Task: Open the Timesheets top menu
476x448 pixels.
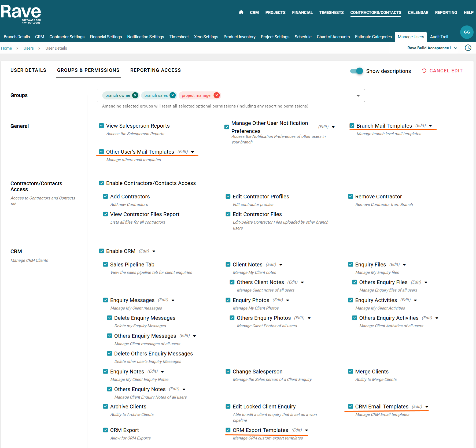Action: pos(331,13)
